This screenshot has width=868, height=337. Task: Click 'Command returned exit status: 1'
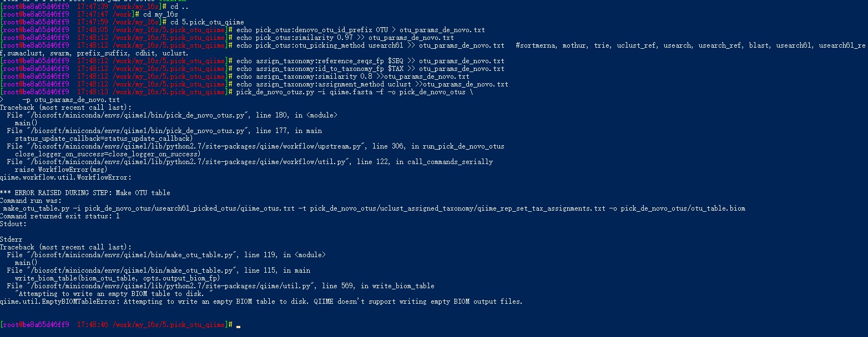click(59, 216)
